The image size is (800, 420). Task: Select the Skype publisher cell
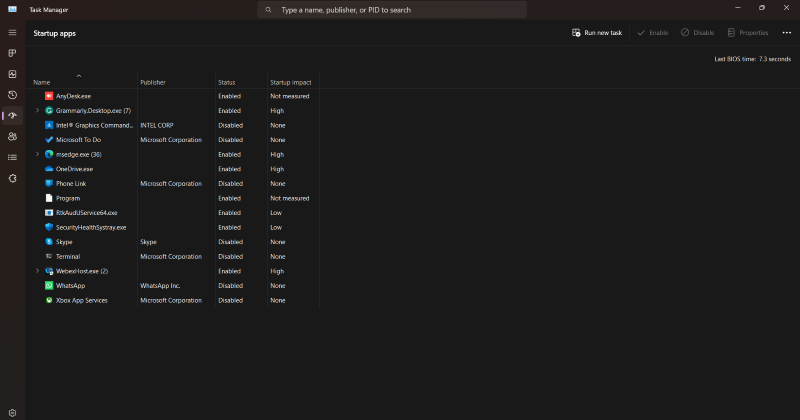[148, 242]
